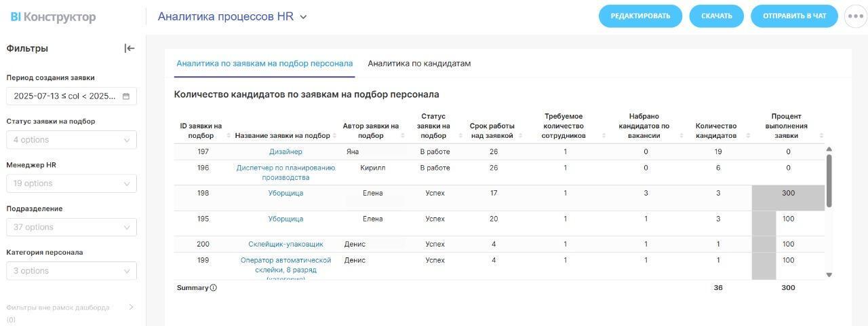868x326 pixels.
Task: Collapse the Фильтры sidebar panel icon
Action: pos(130,48)
